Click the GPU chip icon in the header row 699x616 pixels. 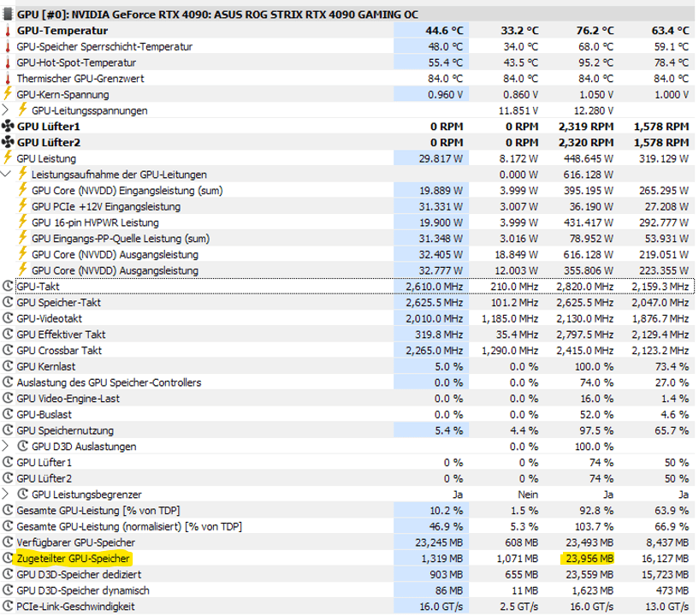[x=8, y=15]
